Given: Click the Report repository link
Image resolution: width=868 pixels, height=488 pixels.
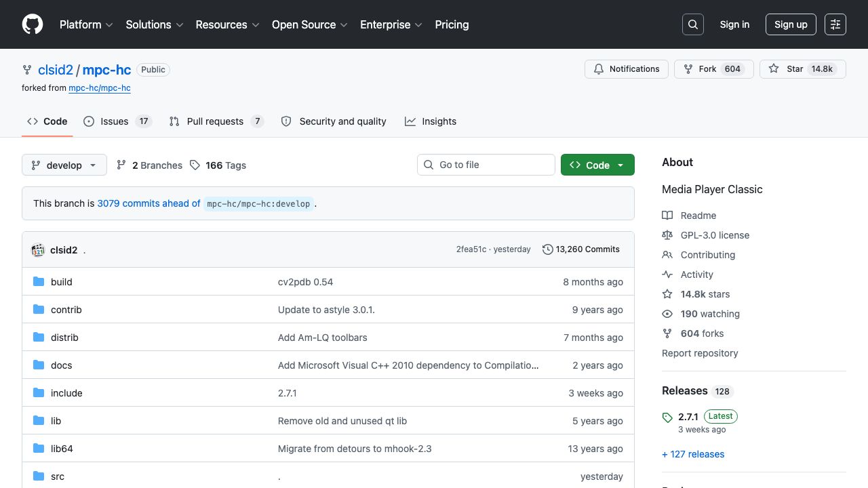Looking at the screenshot, I should coord(700,353).
